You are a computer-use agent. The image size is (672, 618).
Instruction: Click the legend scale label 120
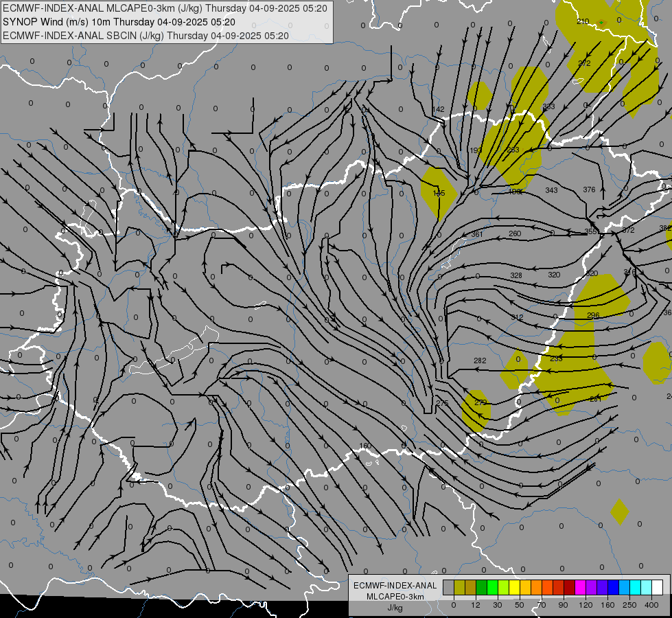586,605
